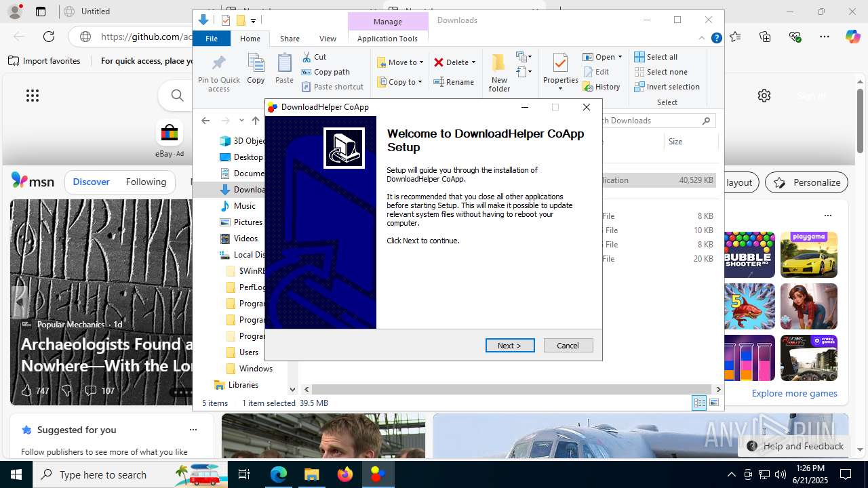868x488 pixels.
Task: Open the File tab in Explorer
Action: pos(212,39)
